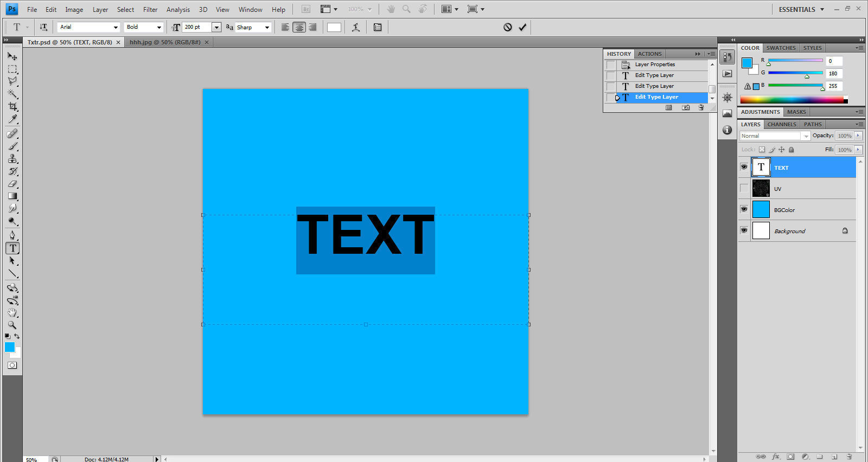Open the Window menu
The width and height of the screenshot is (868, 462).
coord(251,9)
